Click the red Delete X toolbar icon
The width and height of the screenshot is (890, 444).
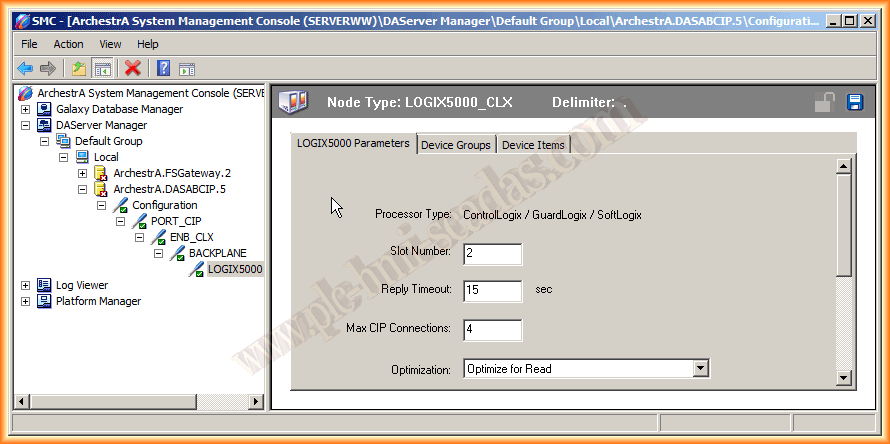tap(132, 68)
